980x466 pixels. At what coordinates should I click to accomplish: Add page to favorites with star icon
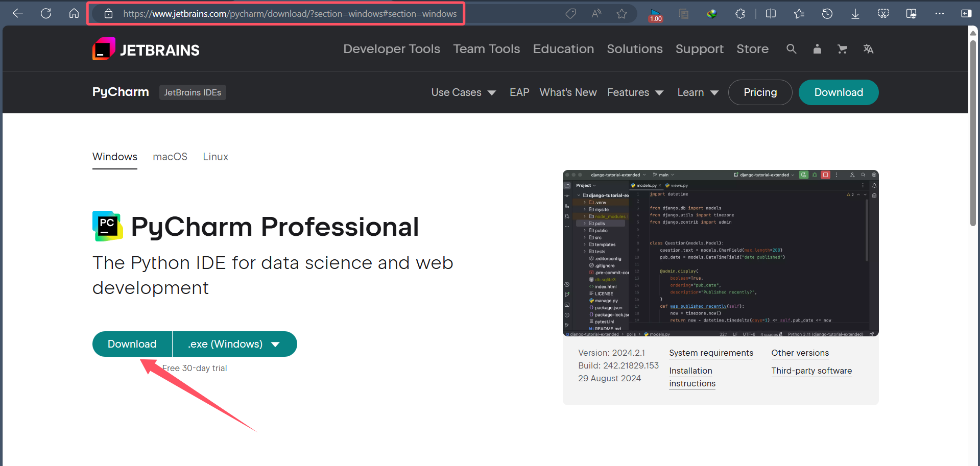pyautogui.click(x=622, y=14)
